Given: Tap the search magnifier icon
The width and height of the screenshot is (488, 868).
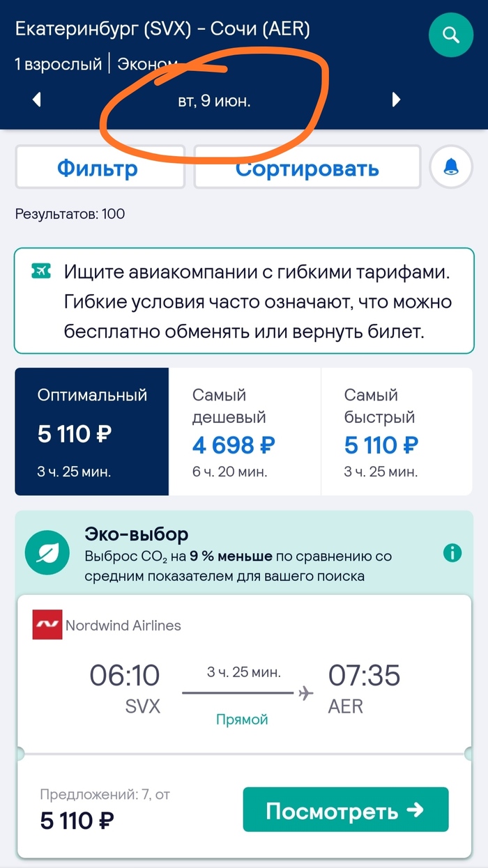Looking at the screenshot, I should pyautogui.click(x=451, y=34).
